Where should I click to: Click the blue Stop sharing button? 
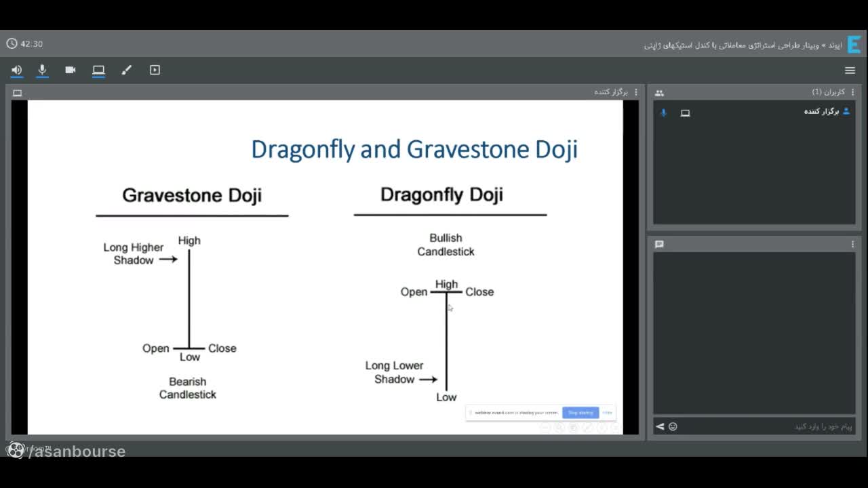[x=580, y=412]
